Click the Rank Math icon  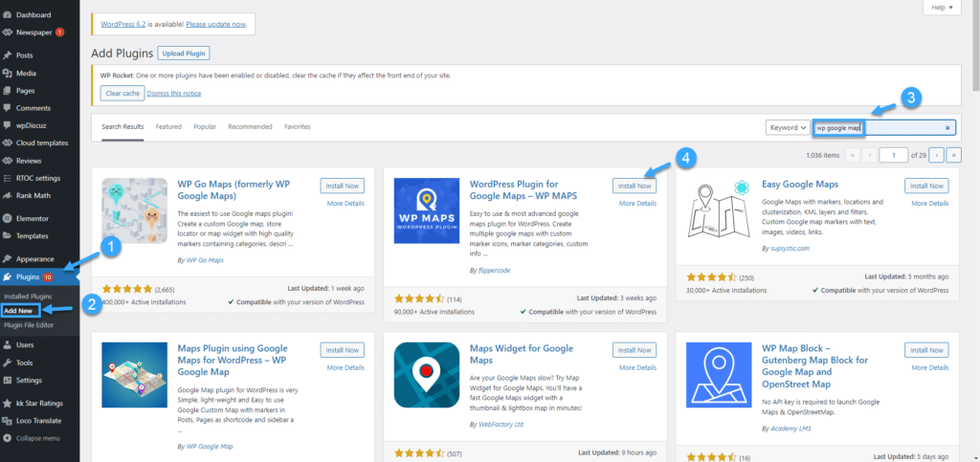(x=8, y=195)
